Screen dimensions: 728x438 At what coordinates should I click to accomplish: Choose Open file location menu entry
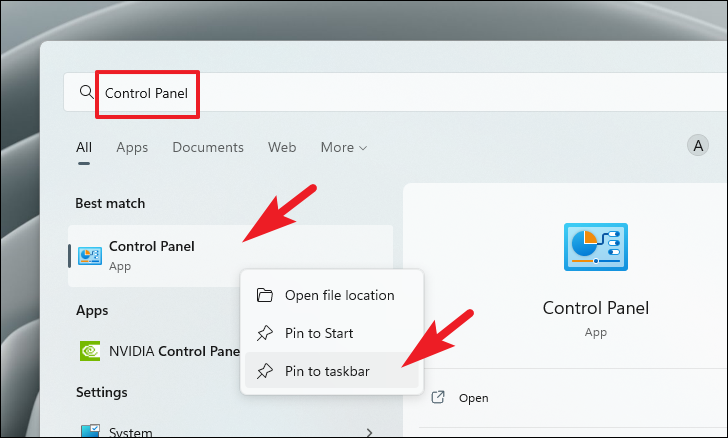pos(332,295)
